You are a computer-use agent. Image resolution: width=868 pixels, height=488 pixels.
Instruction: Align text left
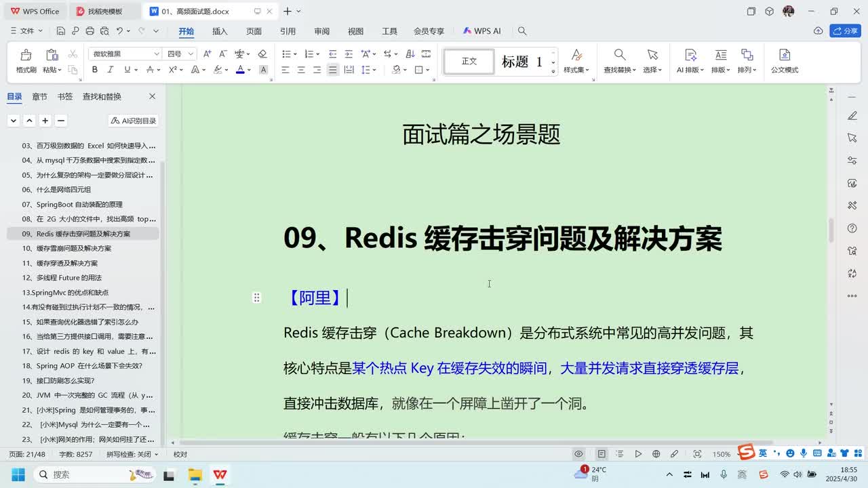pos(285,70)
